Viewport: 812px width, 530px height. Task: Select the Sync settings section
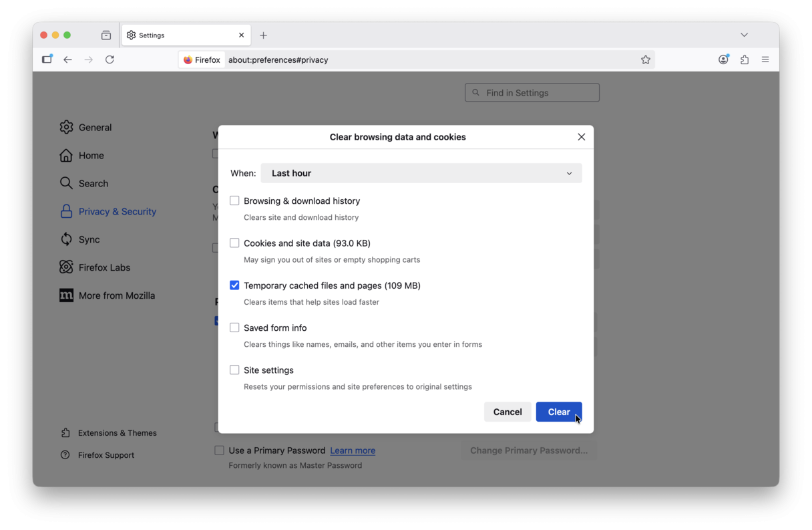pos(88,239)
